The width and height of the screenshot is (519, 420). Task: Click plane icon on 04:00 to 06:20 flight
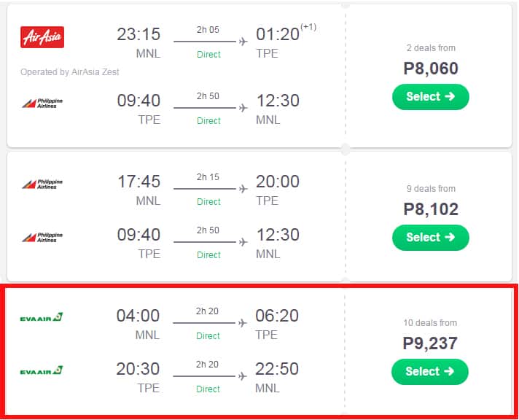pyautogui.click(x=243, y=323)
